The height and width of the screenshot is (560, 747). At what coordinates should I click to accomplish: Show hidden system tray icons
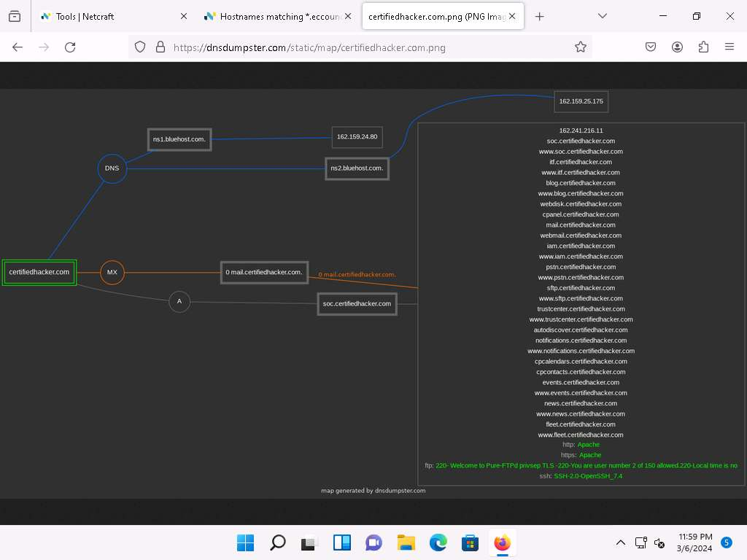pos(620,542)
